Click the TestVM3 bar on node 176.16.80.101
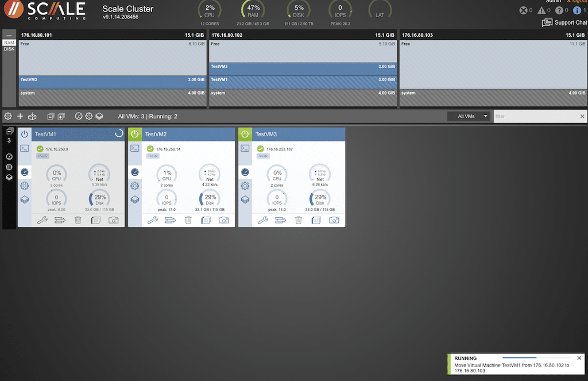Image resolution: width=588 pixels, height=381 pixels. point(113,82)
